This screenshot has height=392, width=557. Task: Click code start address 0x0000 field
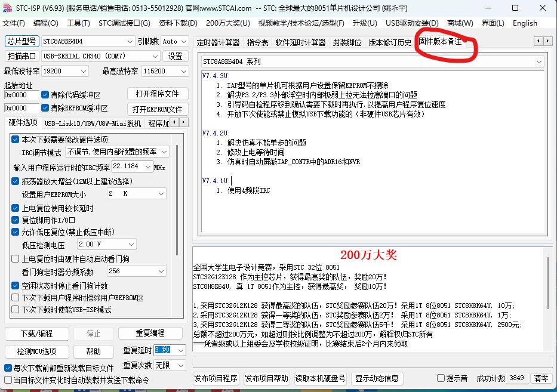(x=21, y=95)
